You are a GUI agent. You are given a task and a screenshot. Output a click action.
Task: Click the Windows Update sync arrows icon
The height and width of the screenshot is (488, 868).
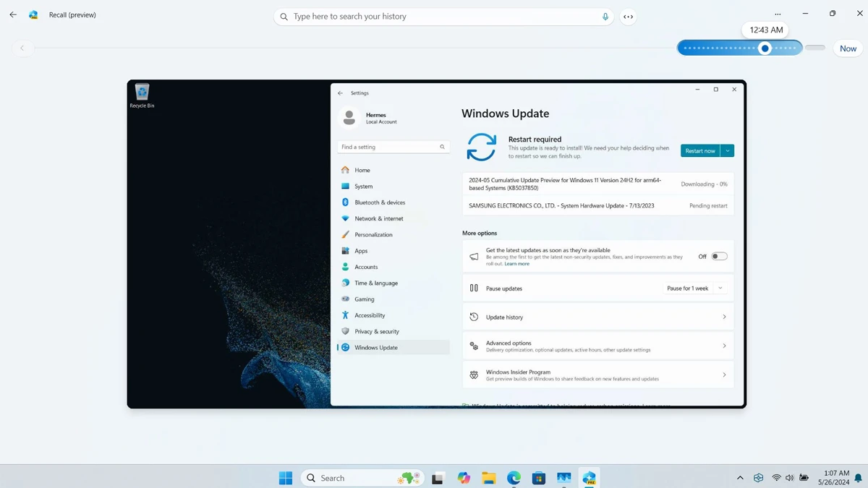(482, 147)
